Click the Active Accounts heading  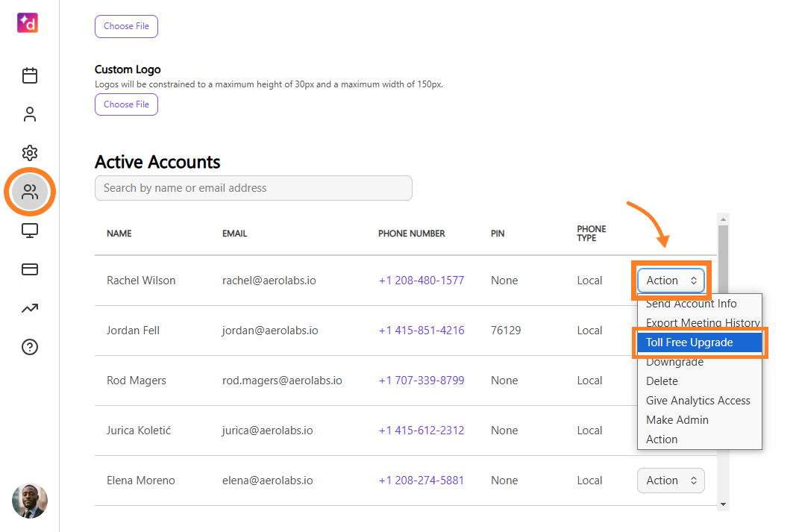click(x=157, y=162)
